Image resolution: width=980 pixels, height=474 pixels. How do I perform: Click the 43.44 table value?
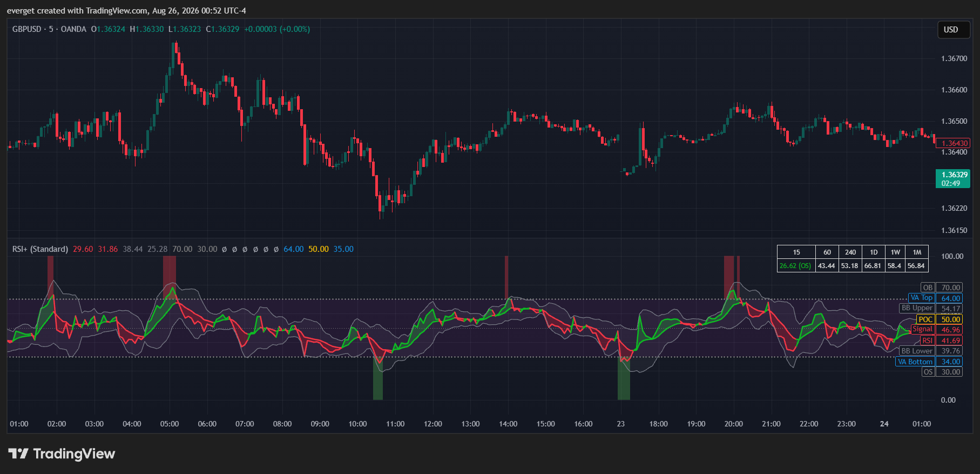(x=827, y=265)
